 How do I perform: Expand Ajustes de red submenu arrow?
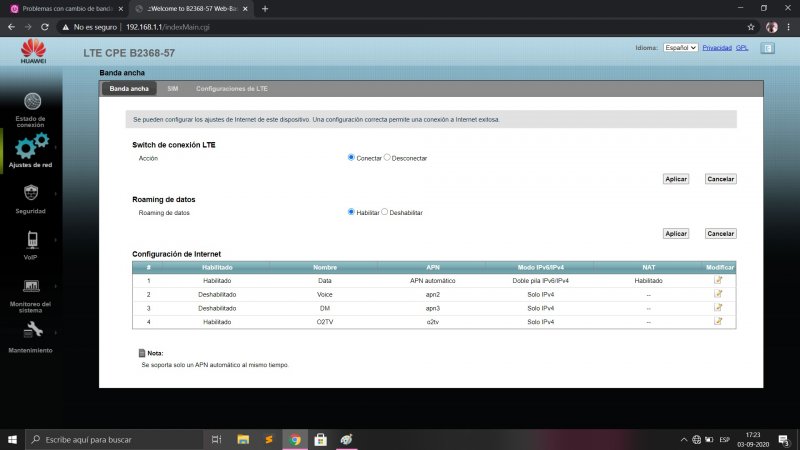pyautogui.click(x=56, y=147)
